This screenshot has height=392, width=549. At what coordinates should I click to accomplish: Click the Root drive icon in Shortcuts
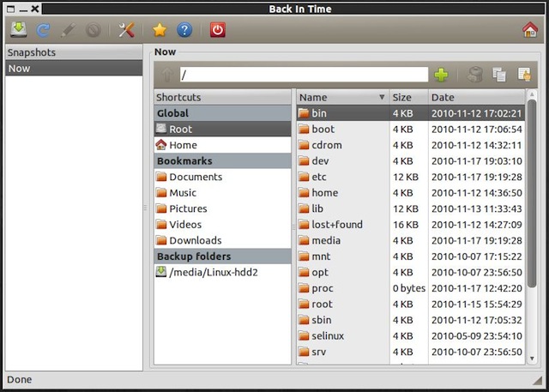161,129
